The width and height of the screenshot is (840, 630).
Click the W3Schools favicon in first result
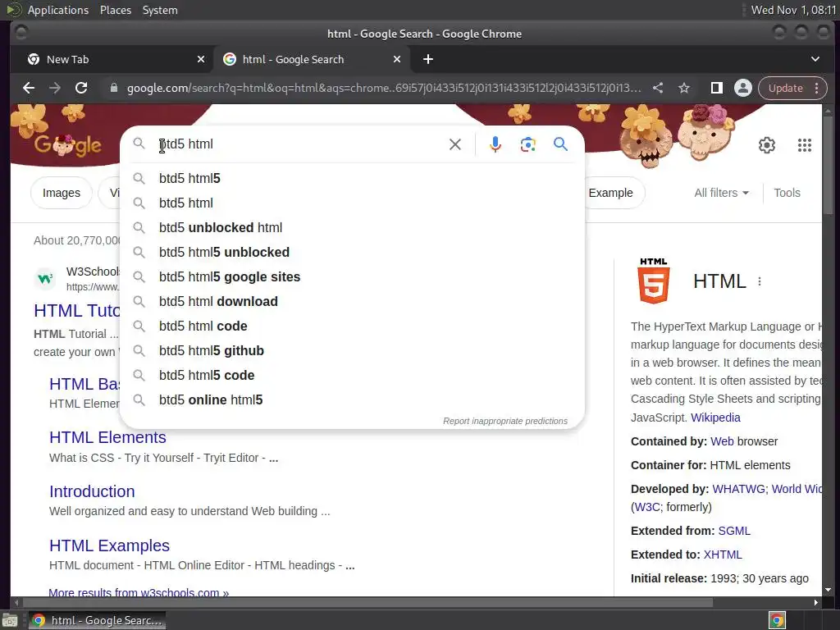coord(46,279)
